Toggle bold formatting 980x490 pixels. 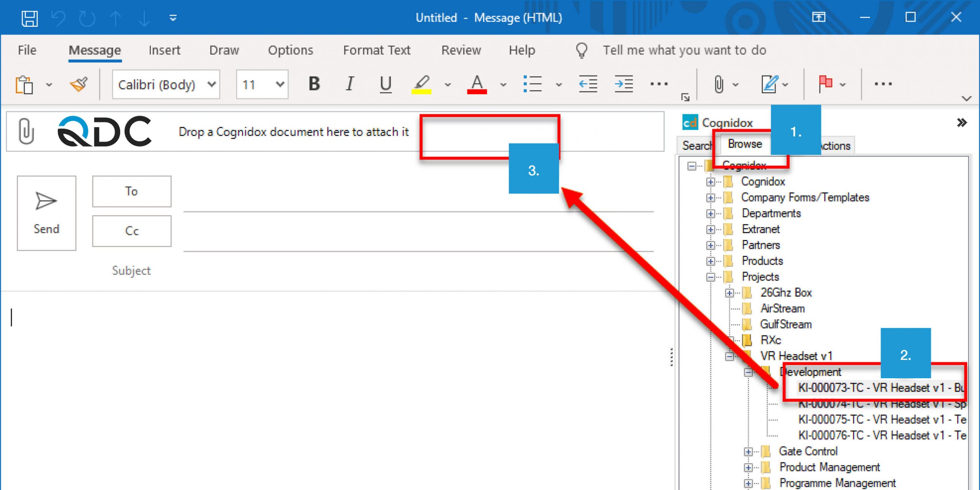click(x=314, y=84)
